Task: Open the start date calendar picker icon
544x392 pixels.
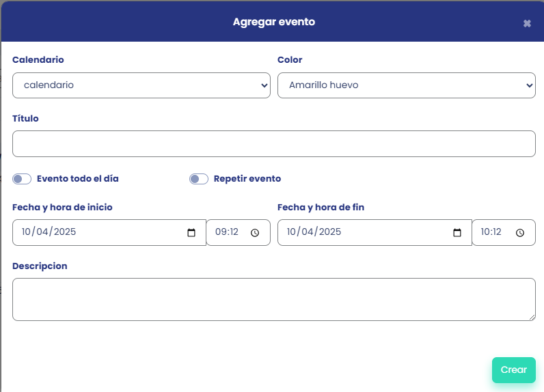Action: click(191, 232)
